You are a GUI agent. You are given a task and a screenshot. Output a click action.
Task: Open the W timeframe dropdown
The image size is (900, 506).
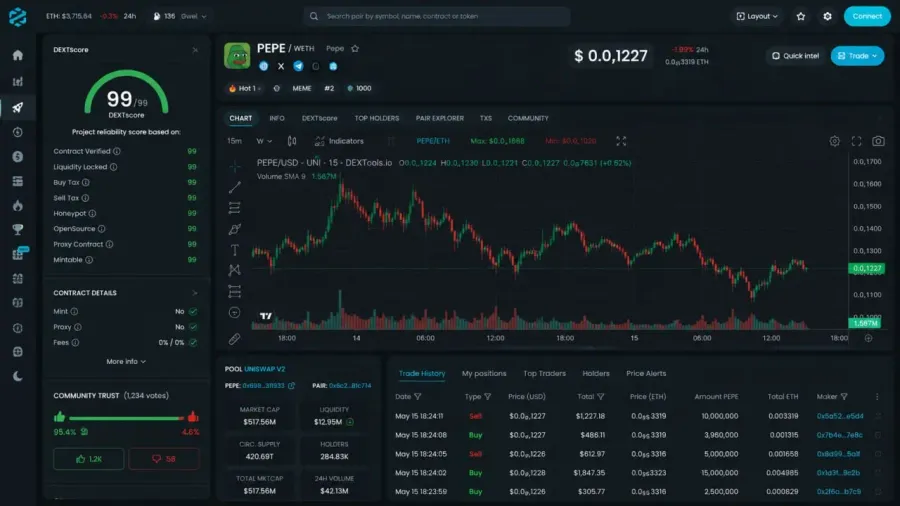tap(264, 141)
